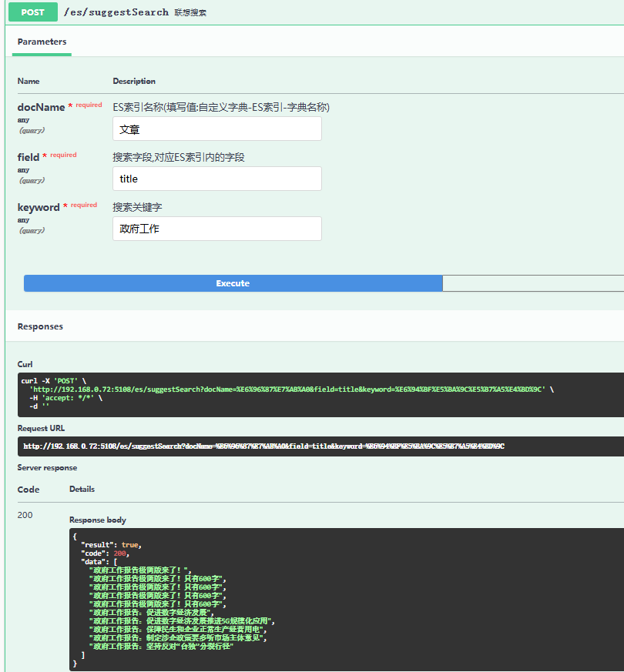Click the keyword input containing 政府工作
This screenshot has height=672, width=624.
point(217,229)
